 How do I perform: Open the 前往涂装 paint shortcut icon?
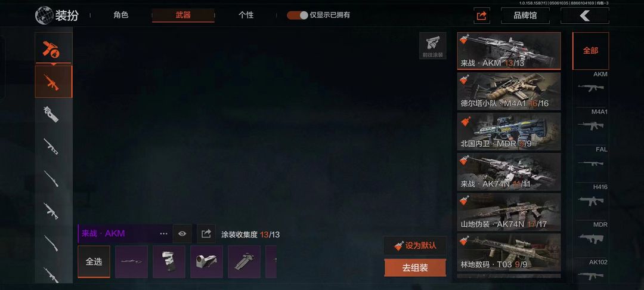(x=432, y=45)
